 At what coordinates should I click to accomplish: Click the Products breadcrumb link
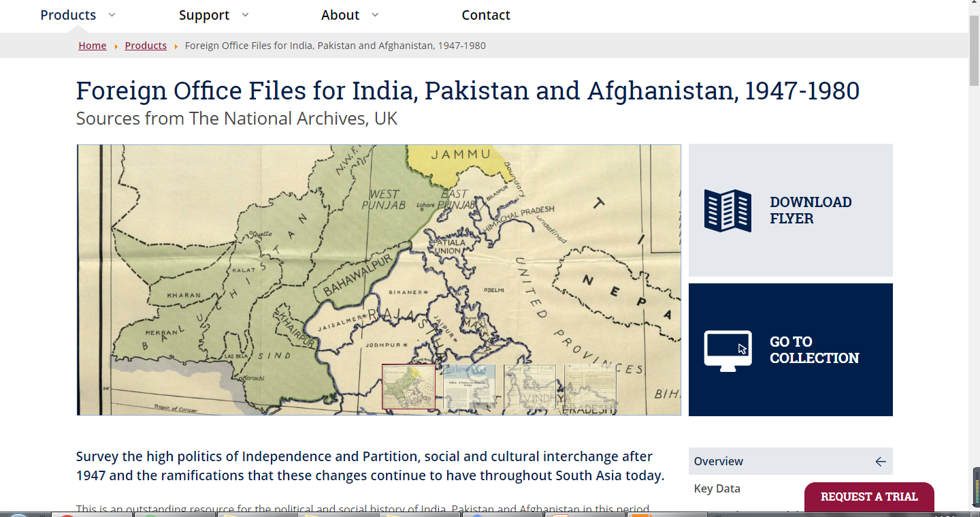click(146, 46)
